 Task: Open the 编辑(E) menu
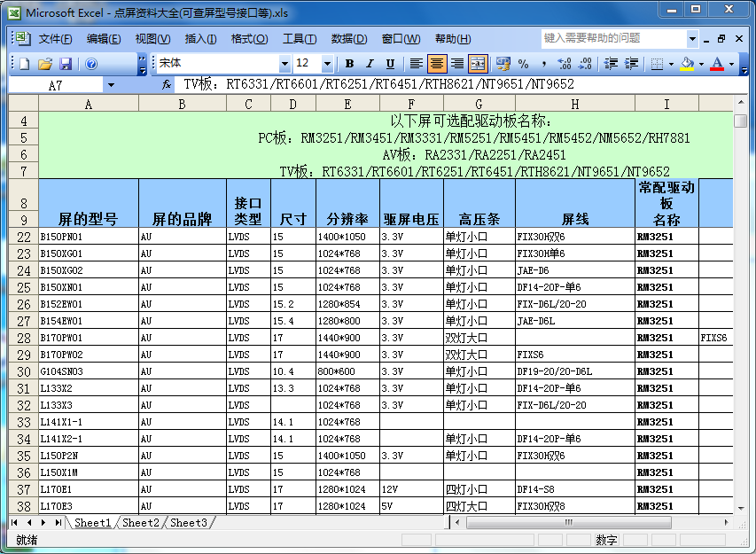point(104,39)
